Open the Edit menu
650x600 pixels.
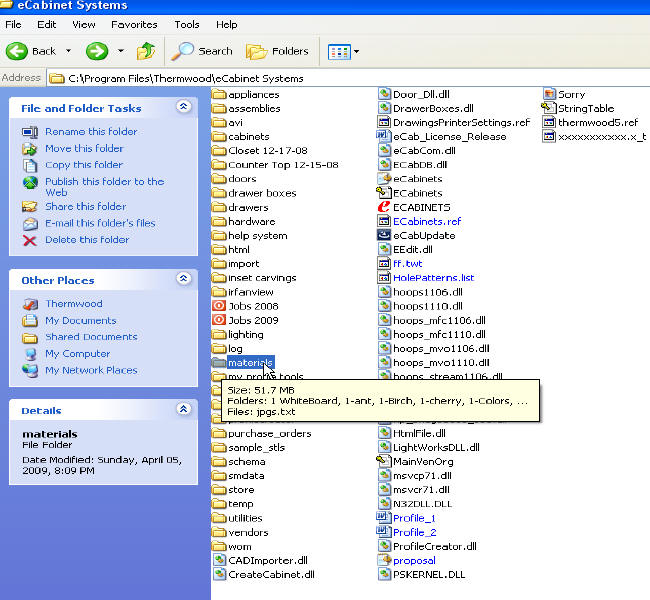tap(46, 24)
